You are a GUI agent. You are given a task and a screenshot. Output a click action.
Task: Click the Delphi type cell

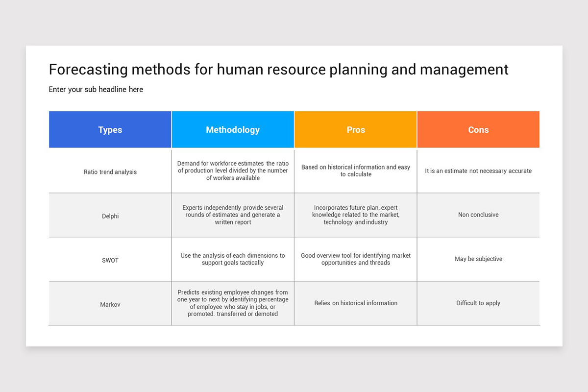(x=110, y=215)
